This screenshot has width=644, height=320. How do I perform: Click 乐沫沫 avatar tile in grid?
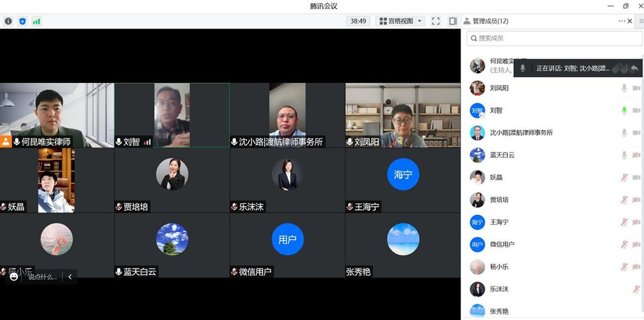pyautogui.click(x=287, y=180)
